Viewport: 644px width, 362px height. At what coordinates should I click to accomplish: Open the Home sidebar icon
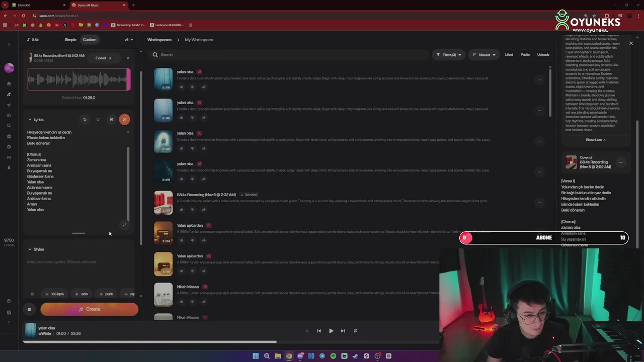[x=9, y=83]
